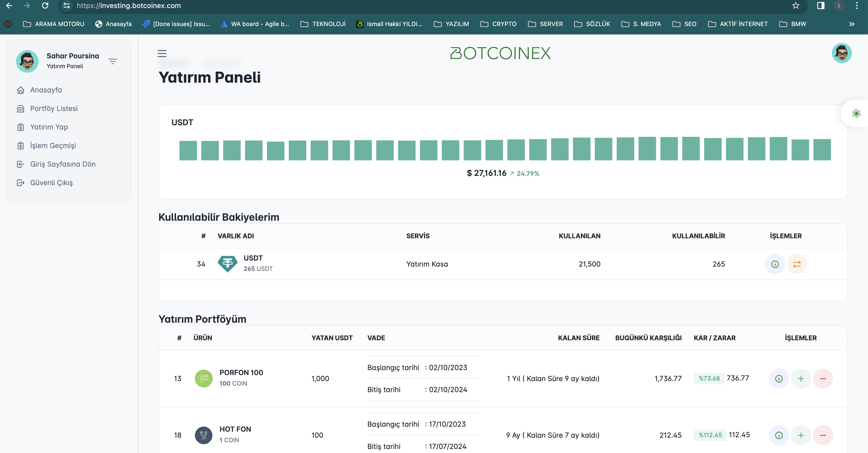868x453 pixels.
Task: Open the YAZILIM bookmark folder
Action: click(x=451, y=24)
